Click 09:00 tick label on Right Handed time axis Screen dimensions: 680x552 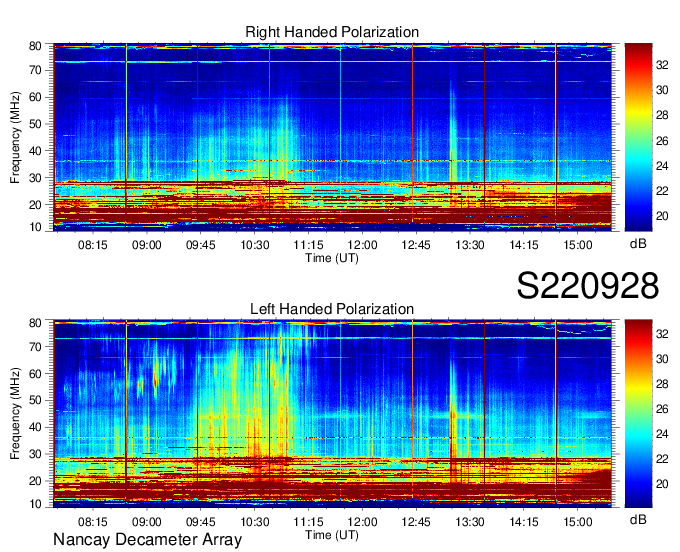click(x=147, y=245)
